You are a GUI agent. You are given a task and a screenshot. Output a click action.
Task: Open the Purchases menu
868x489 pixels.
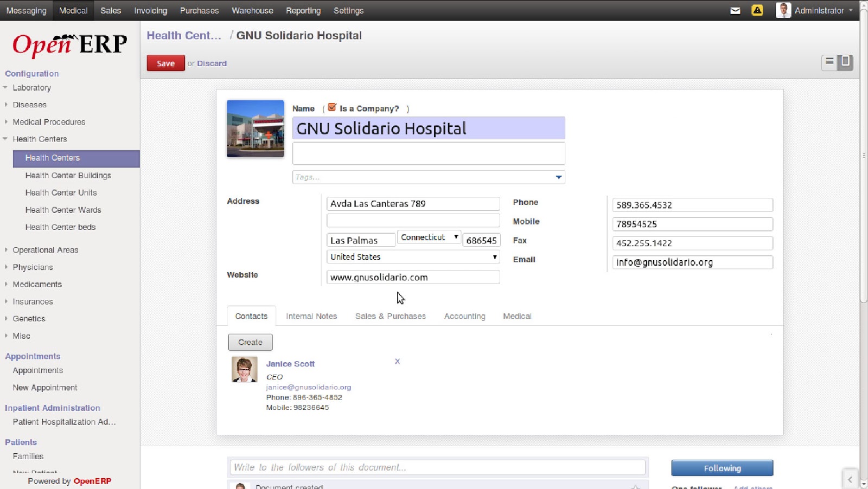pos(199,10)
